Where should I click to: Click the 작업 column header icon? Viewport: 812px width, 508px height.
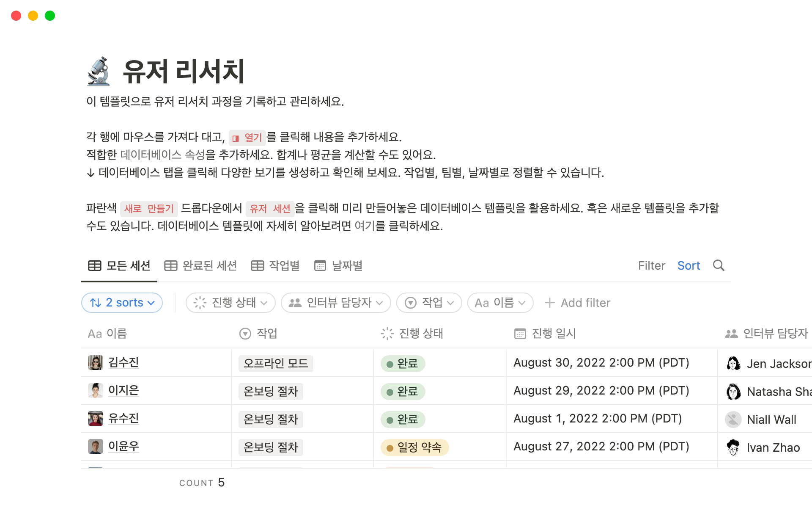click(x=245, y=334)
